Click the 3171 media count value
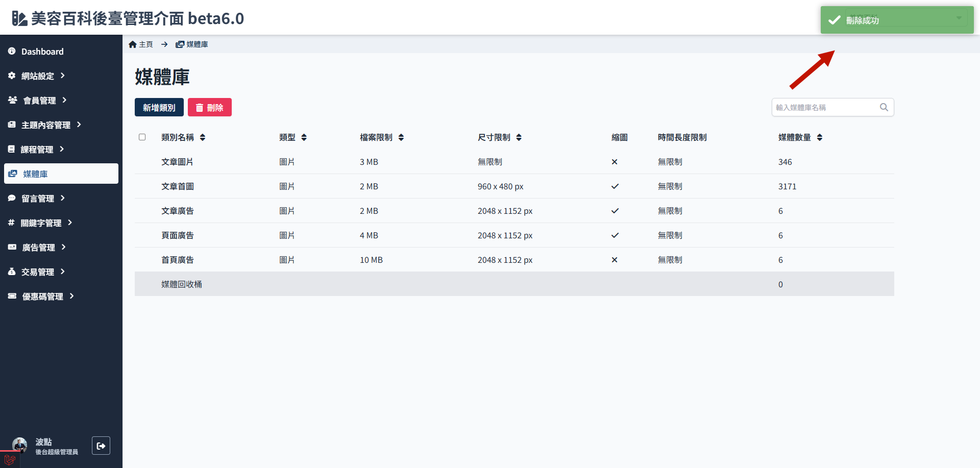The height and width of the screenshot is (468, 980). click(x=787, y=186)
